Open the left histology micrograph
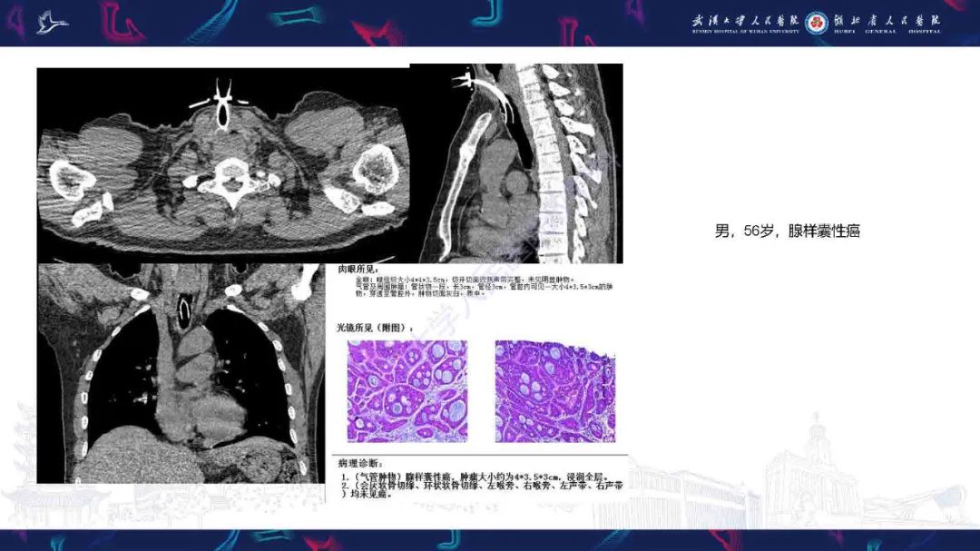980x551 pixels. 407,391
